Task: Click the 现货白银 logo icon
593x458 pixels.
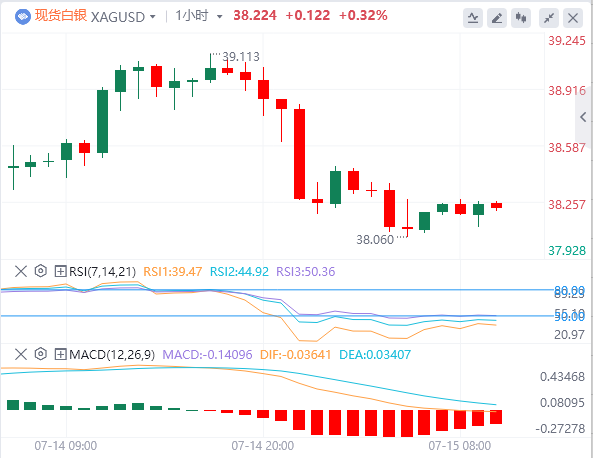Action: (23, 17)
